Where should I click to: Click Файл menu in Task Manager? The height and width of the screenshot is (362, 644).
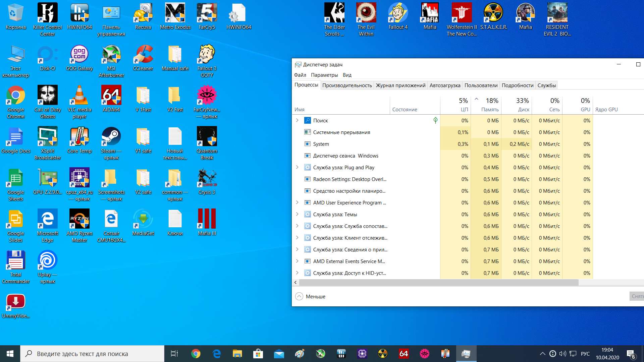pos(301,75)
